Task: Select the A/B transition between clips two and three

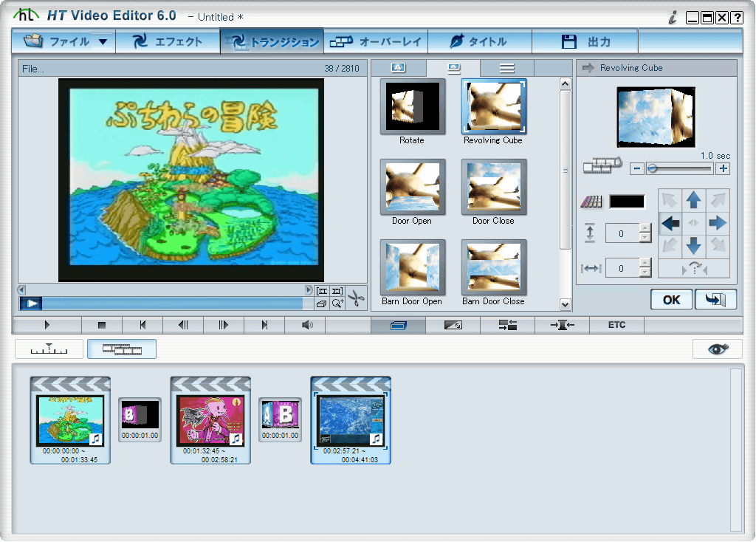Action: [x=280, y=419]
